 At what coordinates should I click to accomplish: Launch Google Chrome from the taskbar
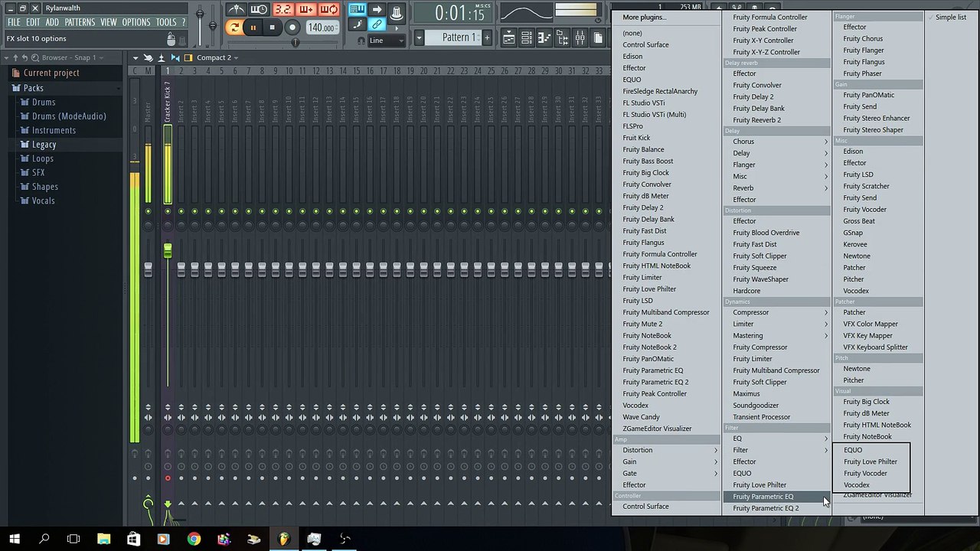coord(194,539)
